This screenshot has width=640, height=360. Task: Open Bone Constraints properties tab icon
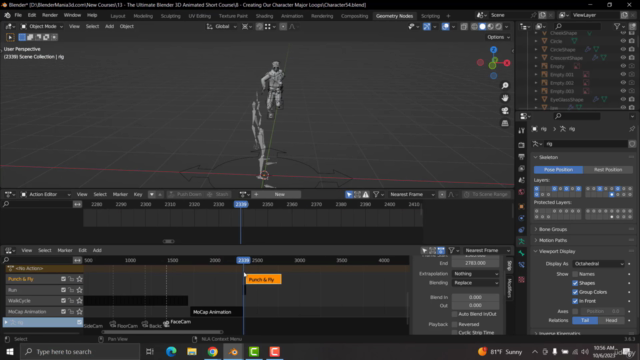[521, 265]
